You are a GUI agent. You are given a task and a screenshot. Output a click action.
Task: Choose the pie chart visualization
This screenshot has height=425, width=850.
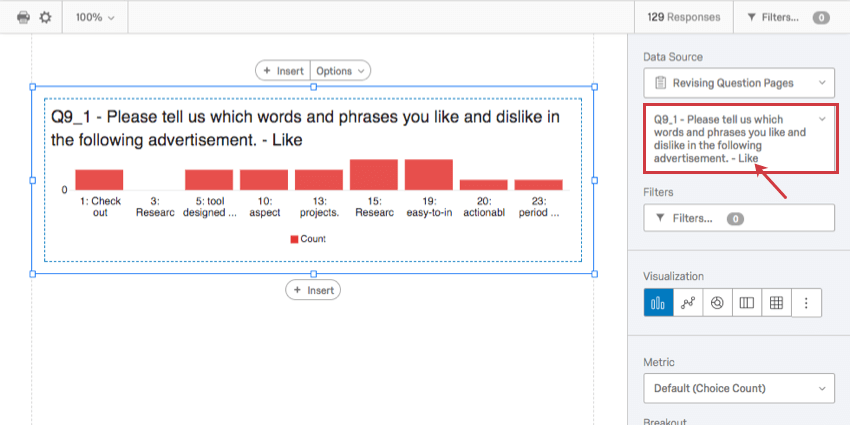pyautogui.click(x=717, y=303)
